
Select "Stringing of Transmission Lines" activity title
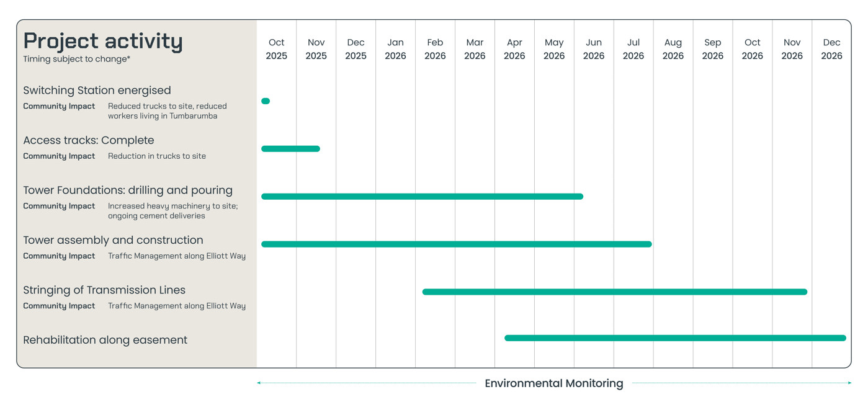[104, 290]
